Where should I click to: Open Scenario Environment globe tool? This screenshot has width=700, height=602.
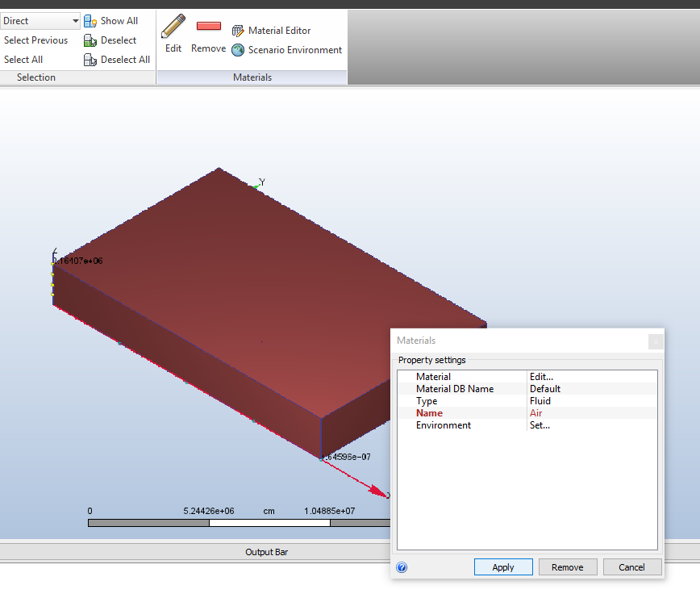point(238,50)
